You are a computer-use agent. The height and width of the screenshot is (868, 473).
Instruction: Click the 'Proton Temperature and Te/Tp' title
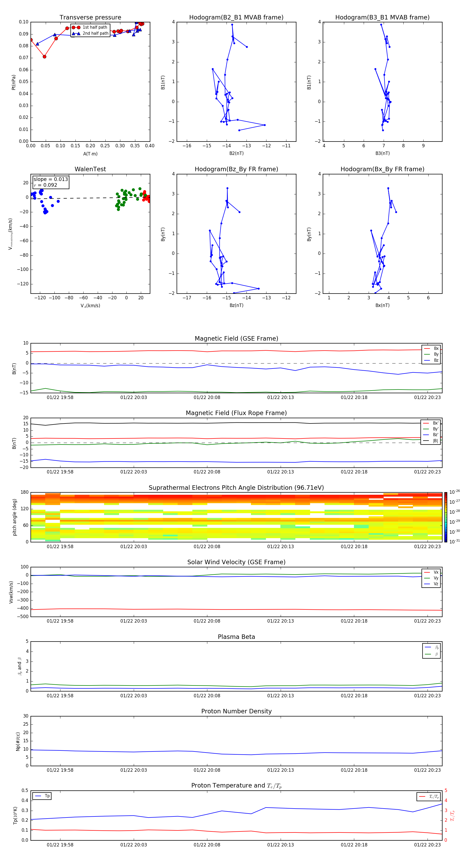(236, 786)
